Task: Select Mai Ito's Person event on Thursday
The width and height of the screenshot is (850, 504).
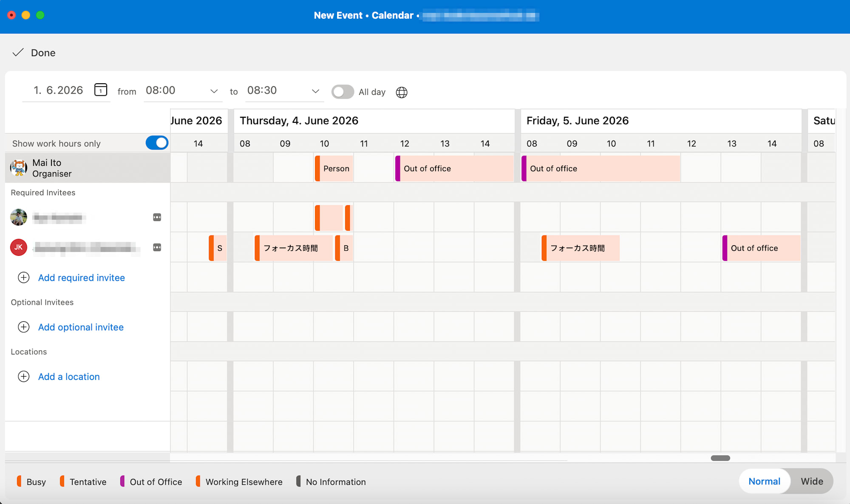Action: pos(334,168)
